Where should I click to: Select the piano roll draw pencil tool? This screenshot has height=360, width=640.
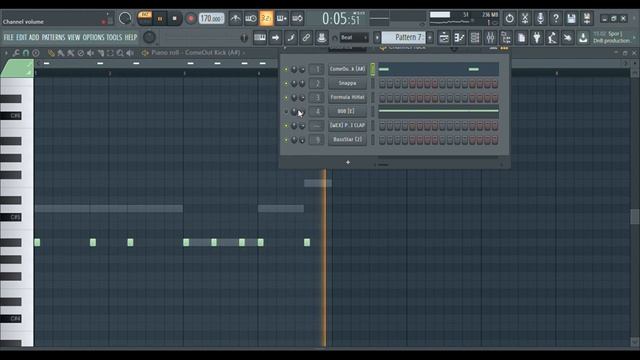pos(51,53)
